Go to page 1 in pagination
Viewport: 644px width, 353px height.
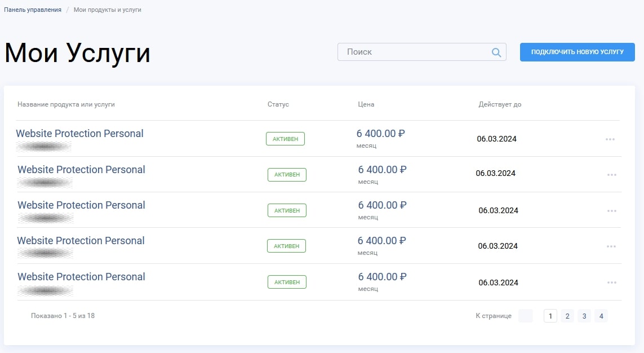pos(550,316)
